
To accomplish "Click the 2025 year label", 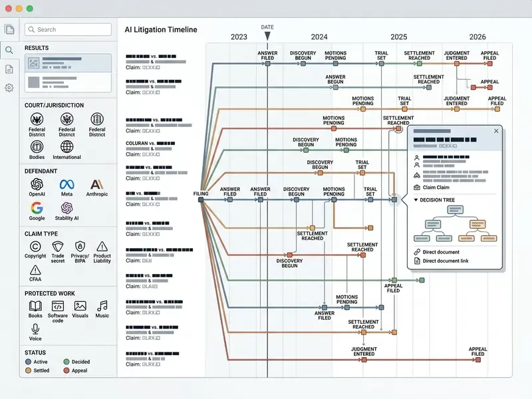I will (398, 37).
